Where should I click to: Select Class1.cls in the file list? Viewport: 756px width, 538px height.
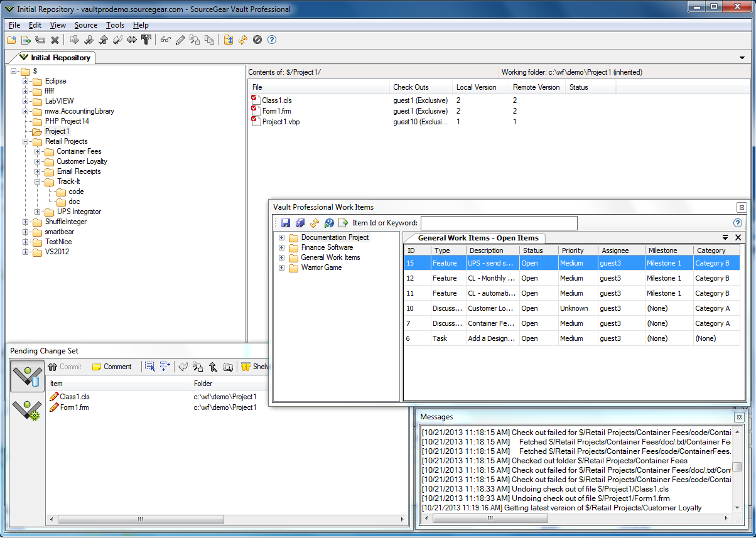click(x=277, y=100)
